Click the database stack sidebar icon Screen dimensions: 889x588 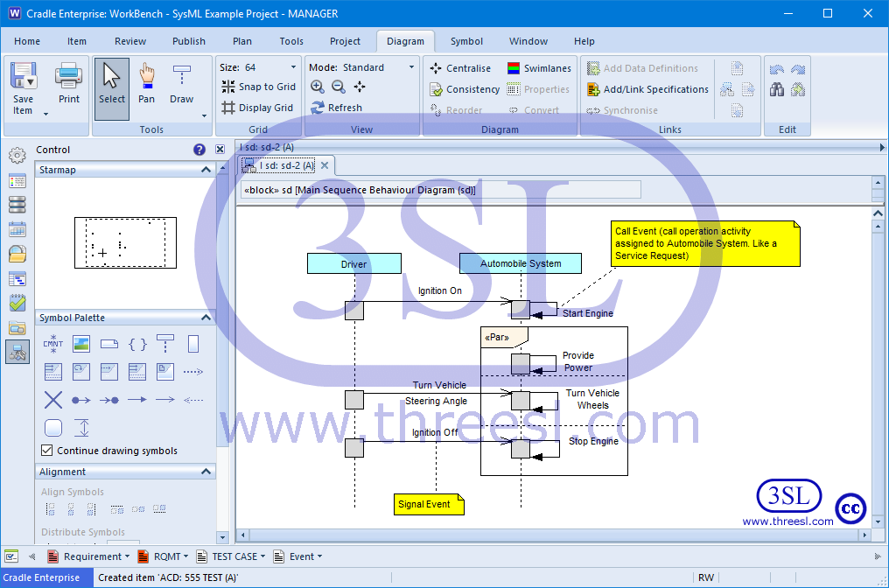[17, 205]
